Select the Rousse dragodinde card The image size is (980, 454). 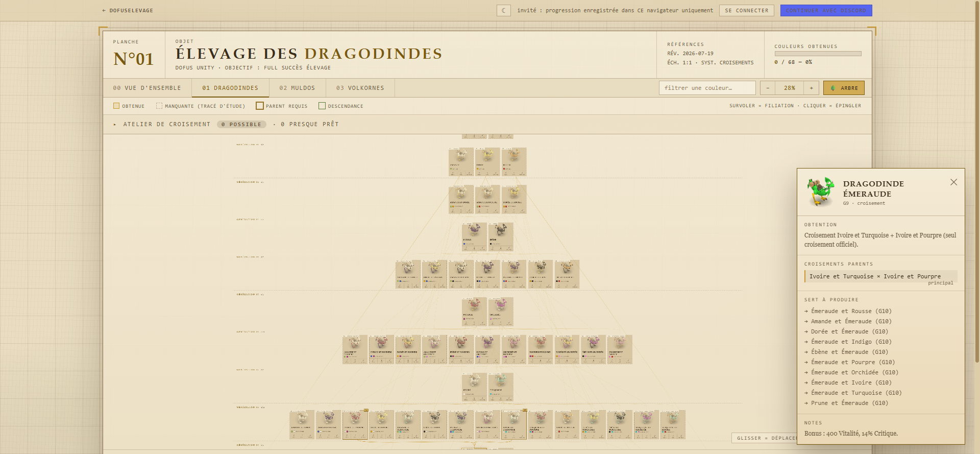[514, 162]
